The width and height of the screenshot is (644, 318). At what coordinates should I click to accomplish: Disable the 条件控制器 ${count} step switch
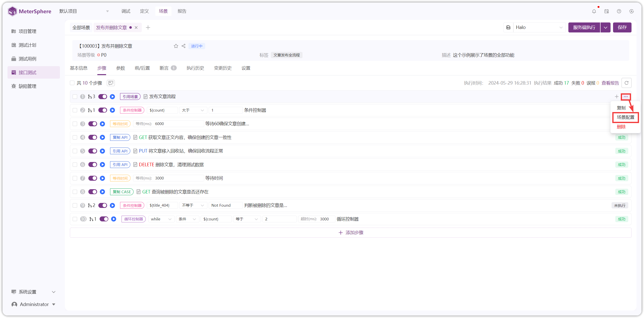coord(103,110)
